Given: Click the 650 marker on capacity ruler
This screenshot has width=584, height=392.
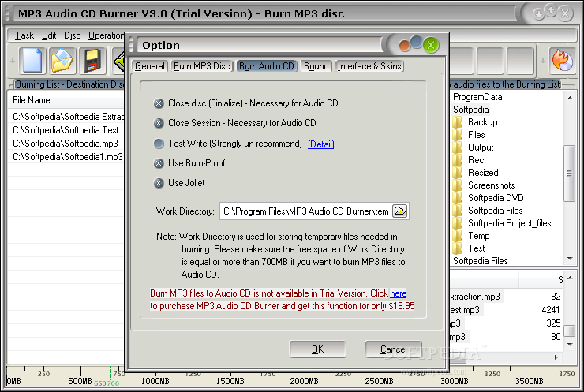Looking at the screenshot, I should click(99, 383).
